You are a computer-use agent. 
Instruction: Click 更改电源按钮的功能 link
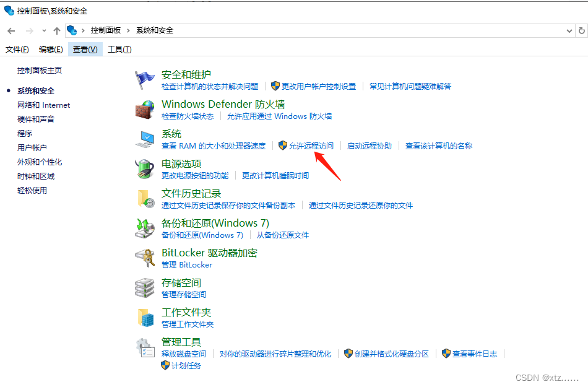coord(195,175)
